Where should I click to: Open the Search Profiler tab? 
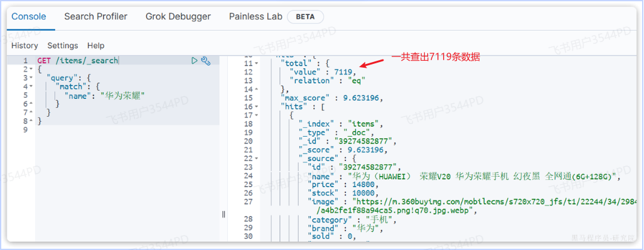95,17
